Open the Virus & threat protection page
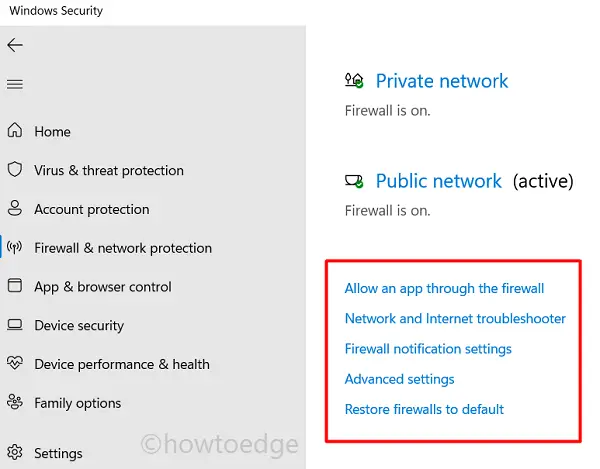600x469 pixels. click(x=109, y=170)
